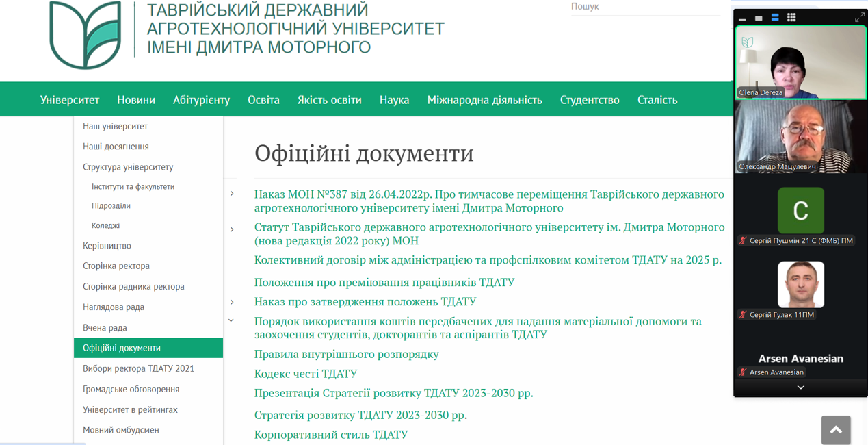This screenshot has width=868, height=445.
Task: Click Сергій Пушмін green avatar tile
Action: pyautogui.click(x=800, y=211)
